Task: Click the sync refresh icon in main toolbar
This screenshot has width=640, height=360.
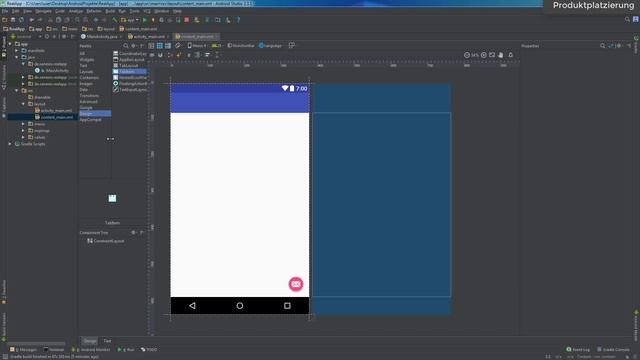Action: pyautogui.click(x=21, y=20)
